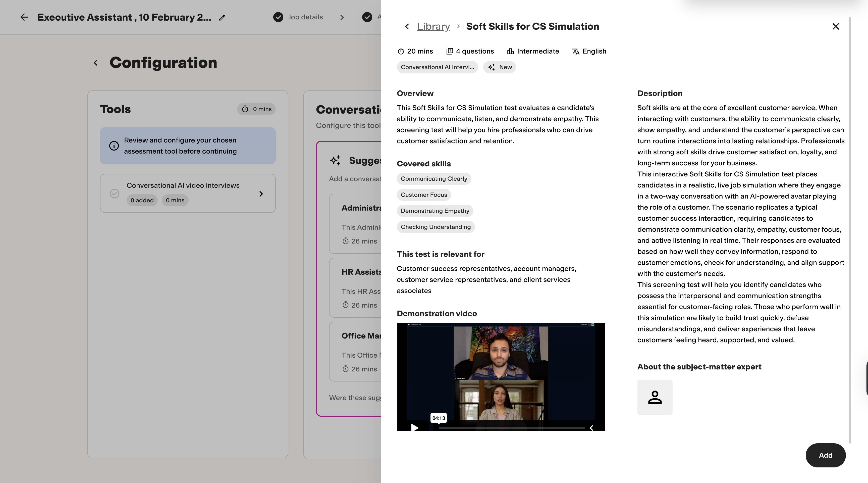Play the demonstration video
Image resolution: width=868 pixels, height=483 pixels.
pos(415,427)
